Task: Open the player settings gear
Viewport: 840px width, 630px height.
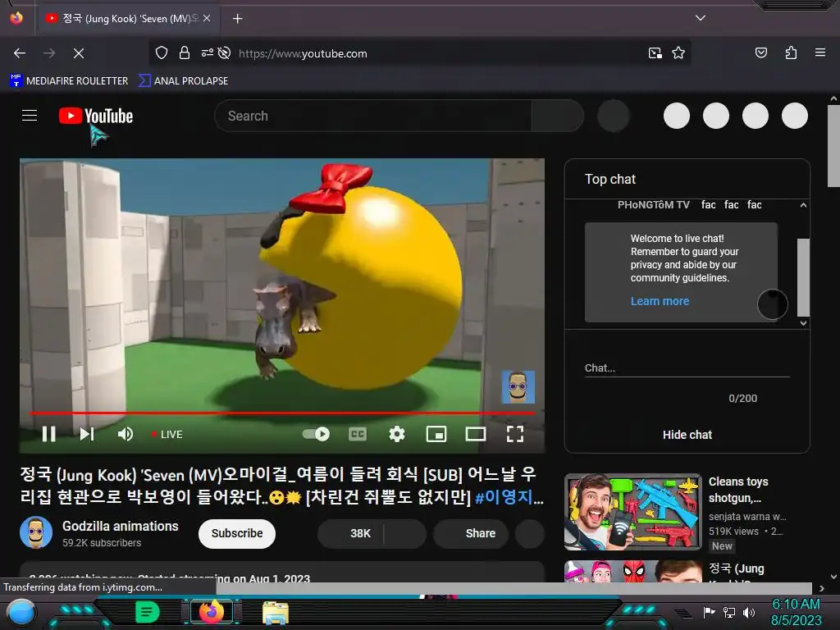Action: click(x=397, y=434)
